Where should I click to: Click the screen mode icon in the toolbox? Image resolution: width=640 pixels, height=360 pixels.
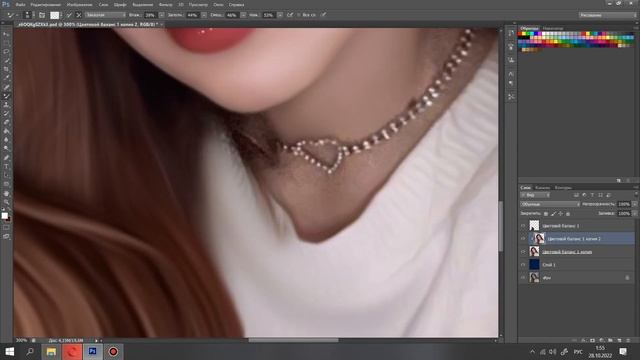pos(6,236)
